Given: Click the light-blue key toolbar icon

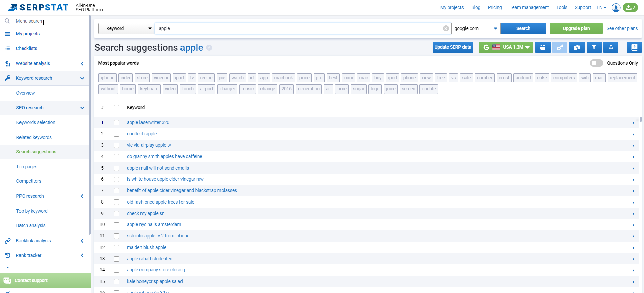Looking at the screenshot, I should 560,47.
